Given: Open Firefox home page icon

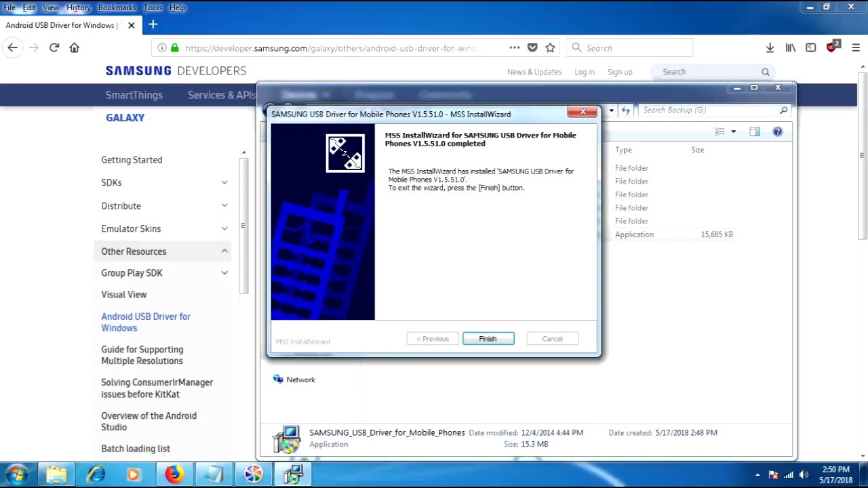Looking at the screenshot, I should [75, 47].
